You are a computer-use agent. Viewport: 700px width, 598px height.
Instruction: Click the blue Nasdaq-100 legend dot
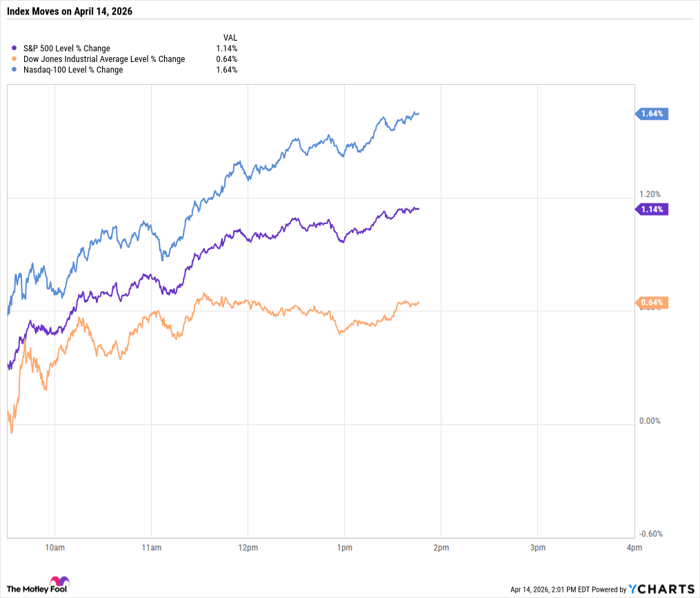pyautogui.click(x=13, y=70)
